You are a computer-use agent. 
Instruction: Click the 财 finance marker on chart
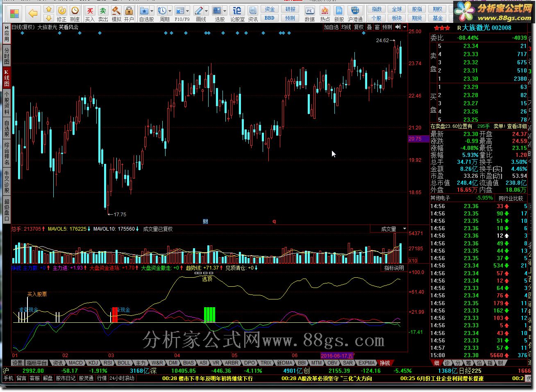point(205,222)
